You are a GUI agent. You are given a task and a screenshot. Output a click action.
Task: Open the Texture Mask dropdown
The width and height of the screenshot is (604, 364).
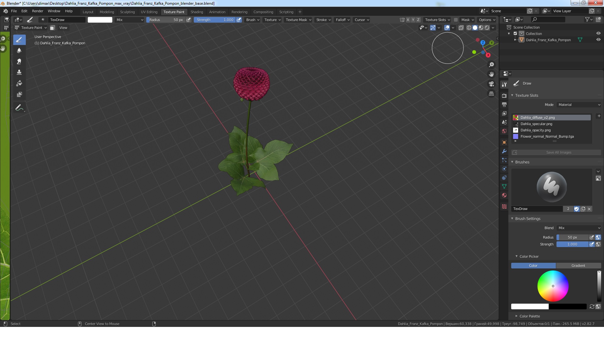(x=298, y=20)
